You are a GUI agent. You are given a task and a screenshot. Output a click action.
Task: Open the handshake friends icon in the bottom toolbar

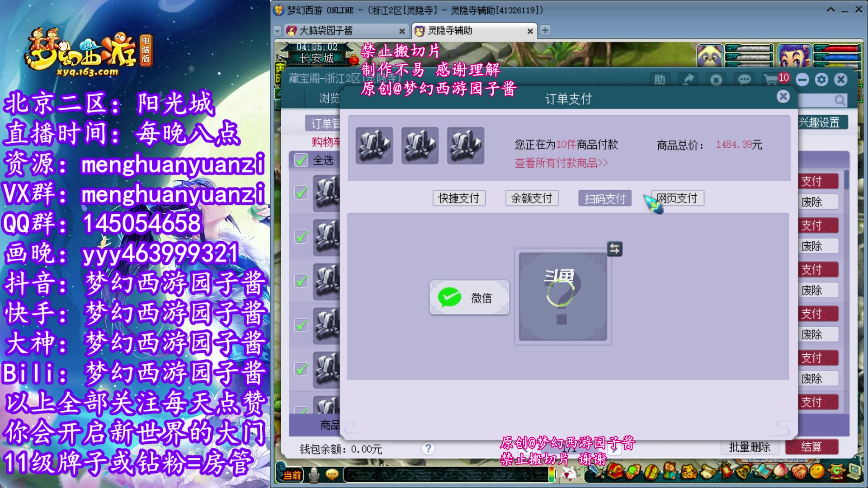tap(799, 472)
